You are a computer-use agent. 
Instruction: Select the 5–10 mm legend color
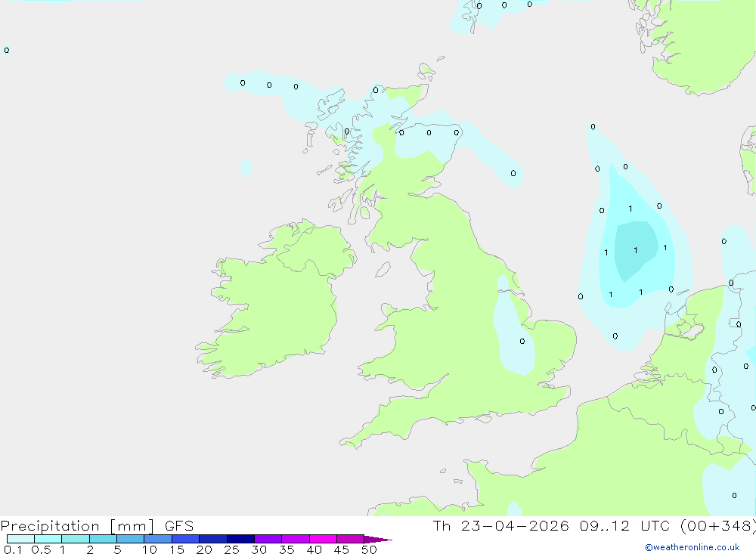pyautogui.click(x=131, y=539)
